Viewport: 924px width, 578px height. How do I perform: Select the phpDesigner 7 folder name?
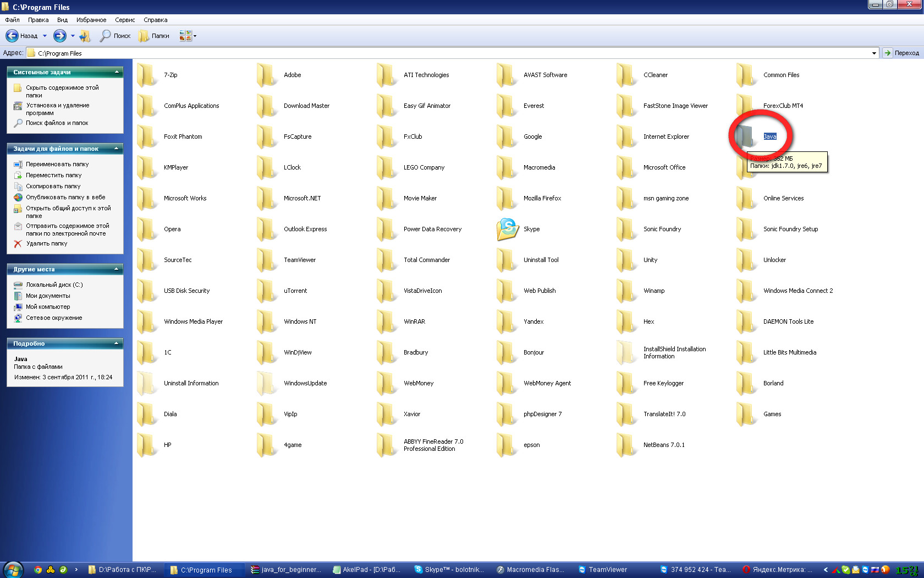[x=542, y=414]
